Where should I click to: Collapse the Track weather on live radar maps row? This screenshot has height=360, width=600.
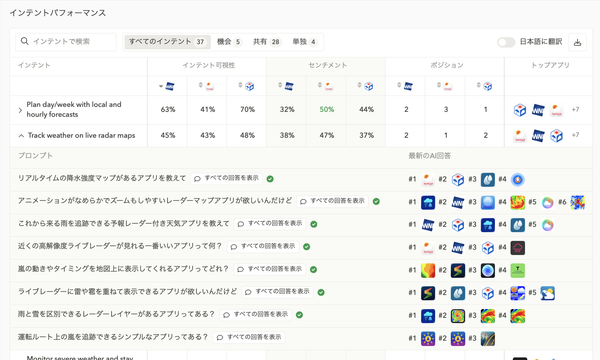[x=21, y=135]
